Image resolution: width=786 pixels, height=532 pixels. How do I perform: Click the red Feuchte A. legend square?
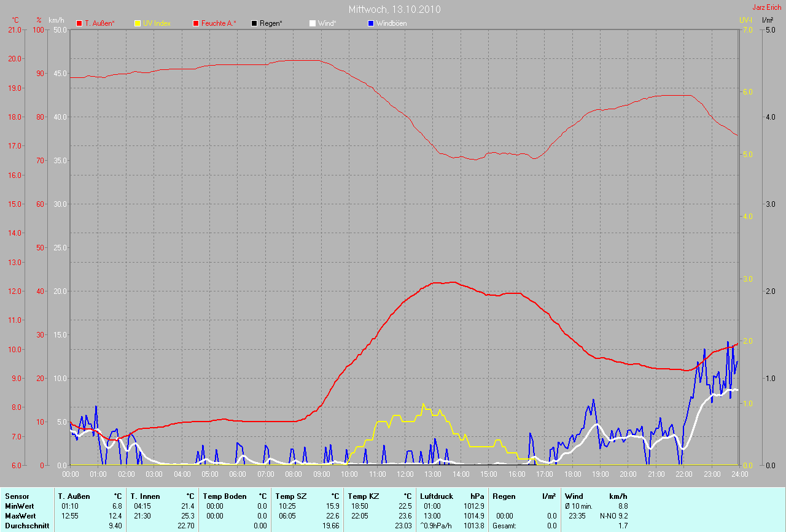coord(196,23)
